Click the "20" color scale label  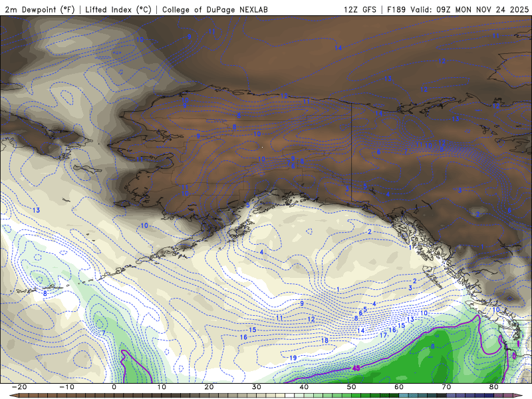tap(209, 387)
